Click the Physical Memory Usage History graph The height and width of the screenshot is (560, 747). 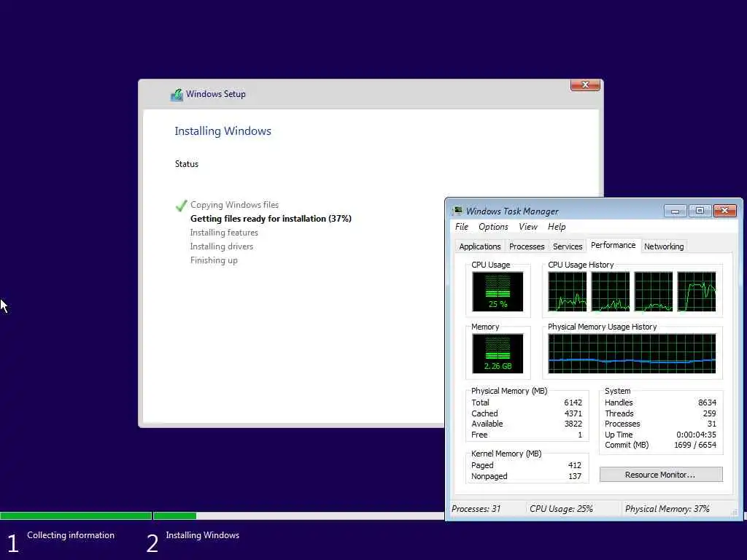pyautogui.click(x=632, y=354)
